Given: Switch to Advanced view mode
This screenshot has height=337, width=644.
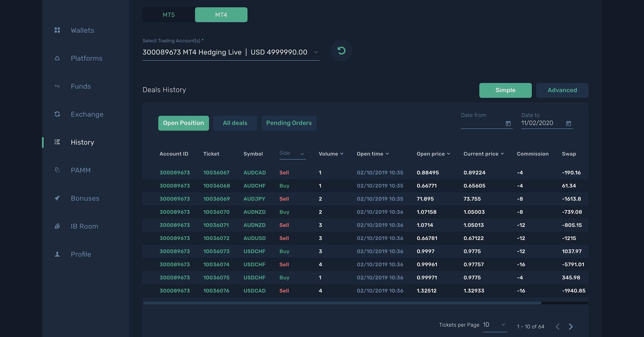Looking at the screenshot, I should tap(562, 90).
